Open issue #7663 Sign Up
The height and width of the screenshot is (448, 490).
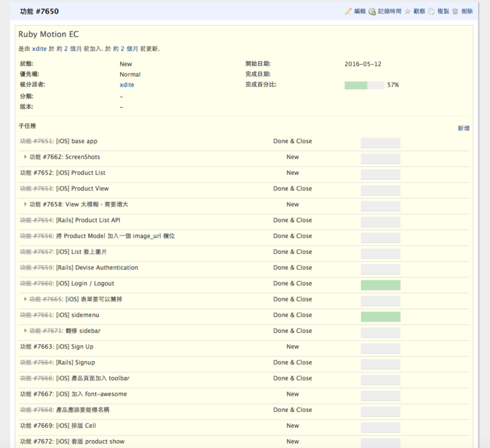[x=37, y=347]
